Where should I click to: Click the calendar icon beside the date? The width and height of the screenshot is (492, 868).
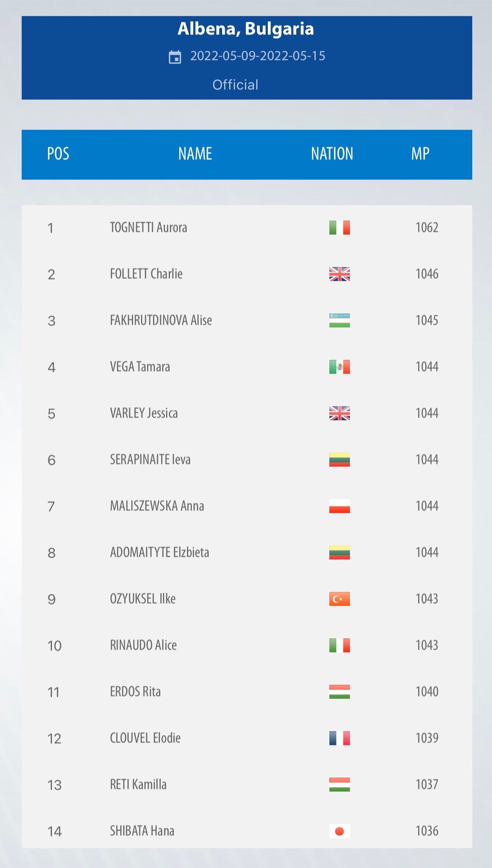click(175, 57)
